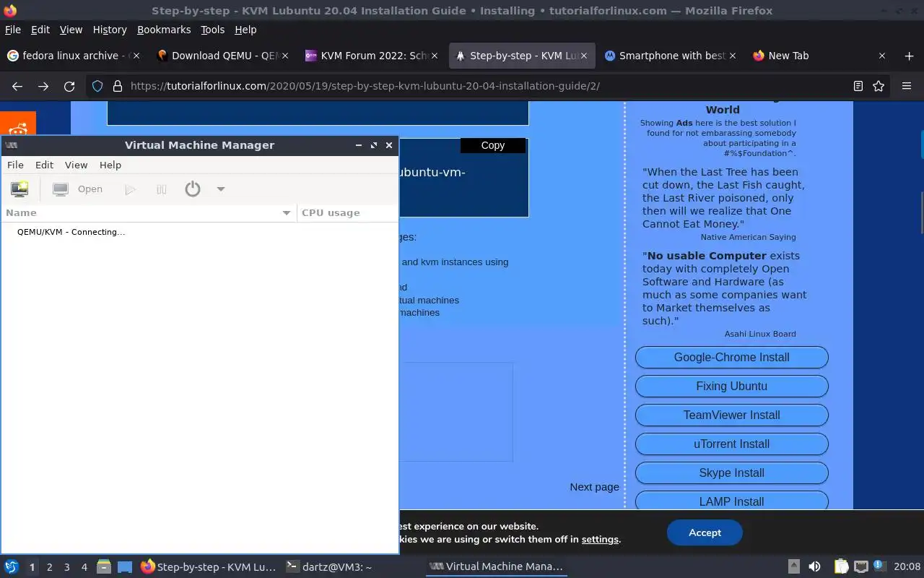Toggle Reader View icon in address bar
This screenshot has width=924, height=578.
click(858, 86)
